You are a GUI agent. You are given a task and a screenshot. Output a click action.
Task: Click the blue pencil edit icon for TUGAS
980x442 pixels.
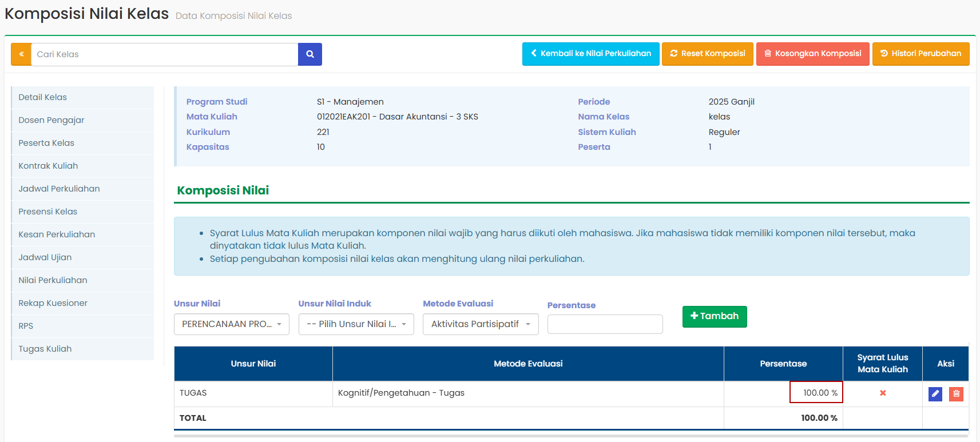coord(935,393)
